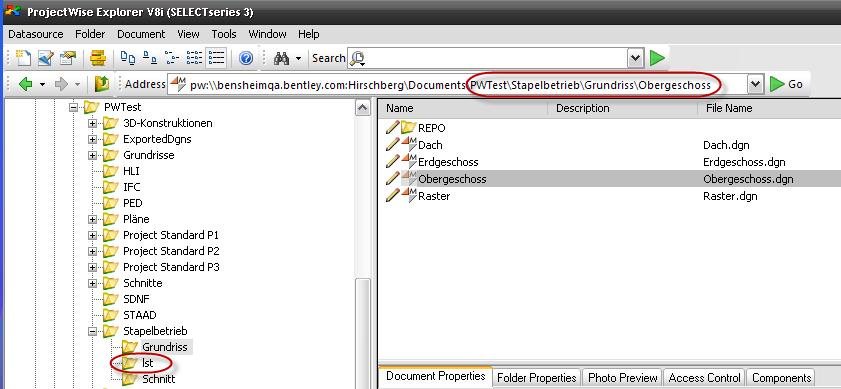Click the New Document toolbar icon

point(23,58)
